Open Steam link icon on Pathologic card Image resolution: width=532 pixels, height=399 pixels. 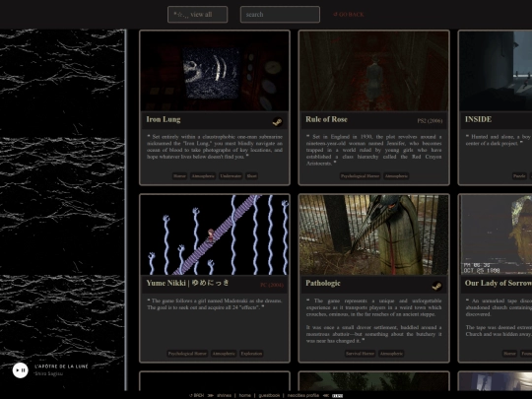coord(436,286)
